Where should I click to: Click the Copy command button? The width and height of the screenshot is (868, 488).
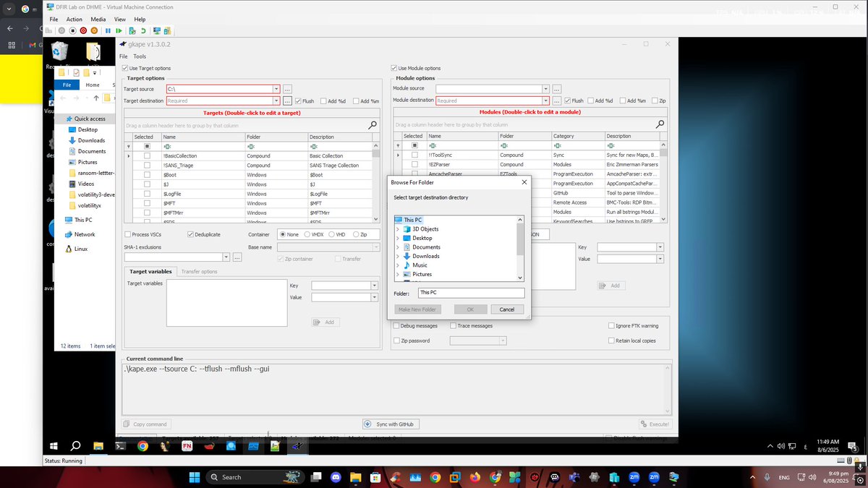pos(146,424)
